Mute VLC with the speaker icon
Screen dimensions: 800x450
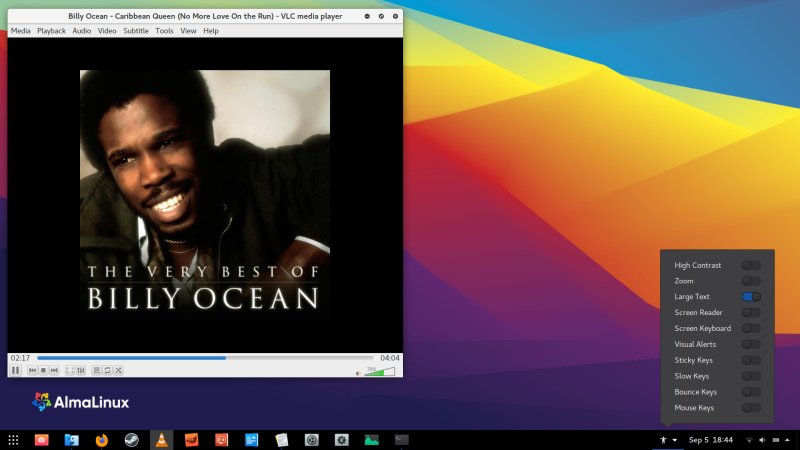[358, 373]
